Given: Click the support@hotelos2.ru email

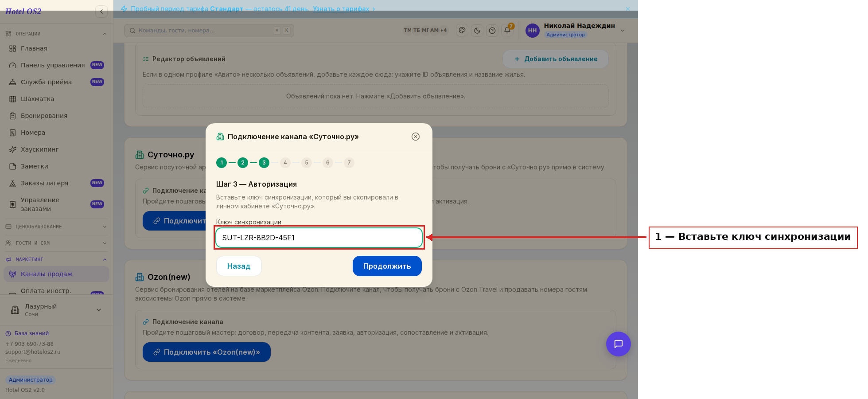Looking at the screenshot, I should pos(33,352).
